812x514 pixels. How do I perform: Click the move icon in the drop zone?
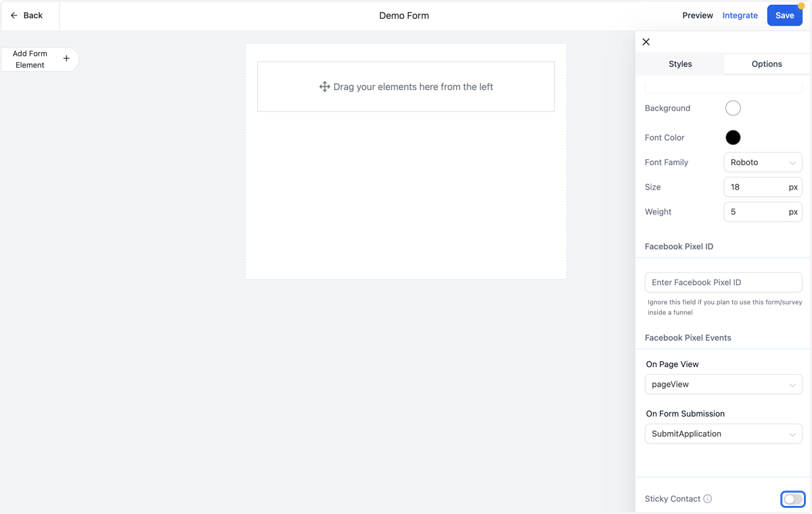tap(325, 87)
